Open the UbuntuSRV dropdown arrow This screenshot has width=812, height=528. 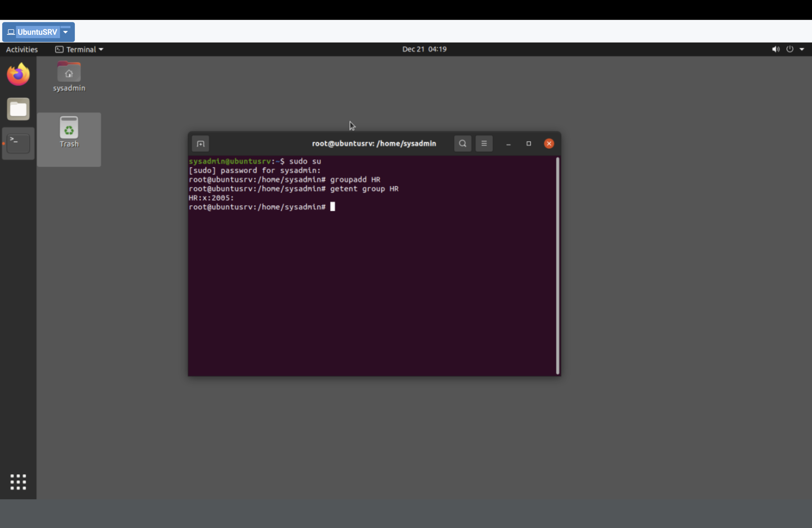(x=66, y=32)
